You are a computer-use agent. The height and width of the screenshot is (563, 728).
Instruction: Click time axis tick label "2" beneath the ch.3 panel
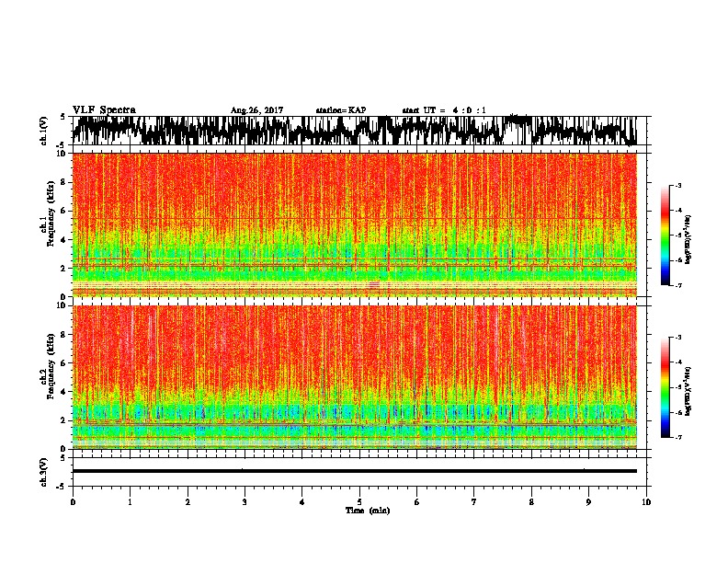(x=188, y=502)
